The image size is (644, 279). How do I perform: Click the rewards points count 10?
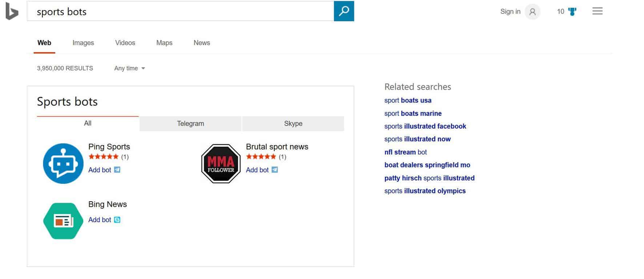click(560, 12)
